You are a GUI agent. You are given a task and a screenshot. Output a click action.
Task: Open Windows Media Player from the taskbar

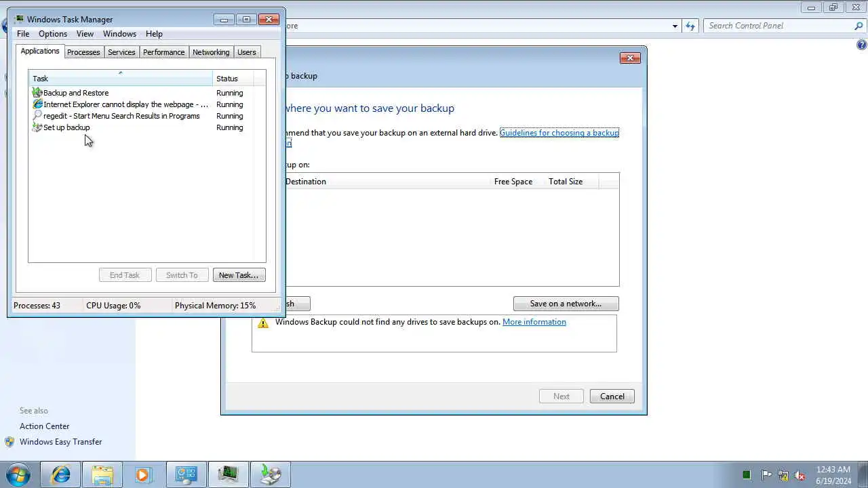coord(142,474)
